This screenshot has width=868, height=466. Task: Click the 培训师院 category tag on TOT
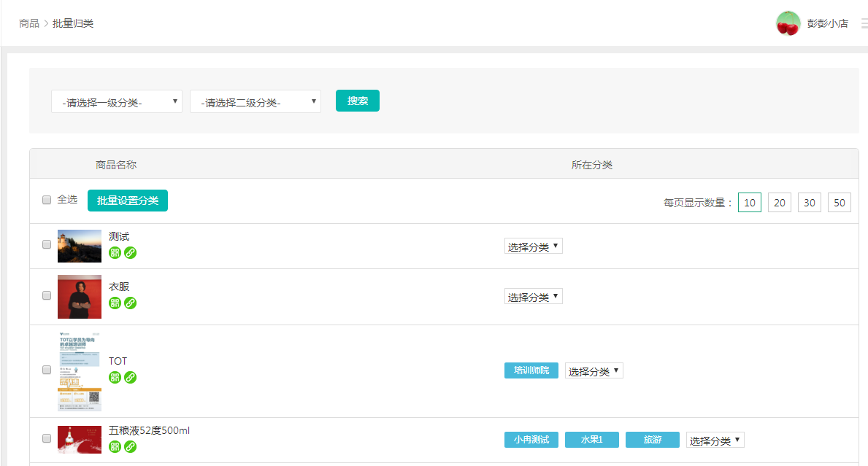pyautogui.click(x=531, y=370)
